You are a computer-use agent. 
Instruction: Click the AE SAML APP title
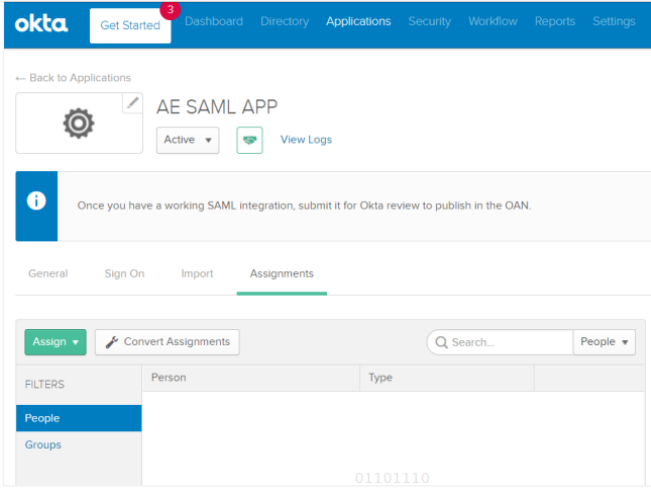coord(217,107)
